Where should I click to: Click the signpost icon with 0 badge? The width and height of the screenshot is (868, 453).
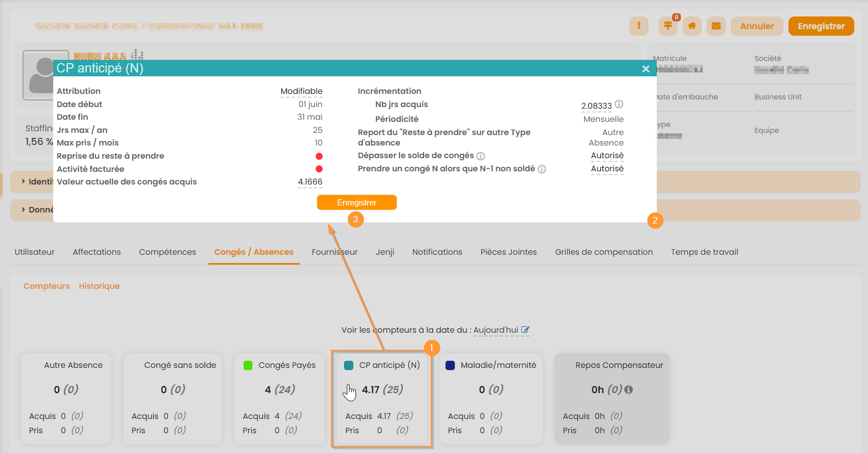pyautogui.click(x=667, y=26)
